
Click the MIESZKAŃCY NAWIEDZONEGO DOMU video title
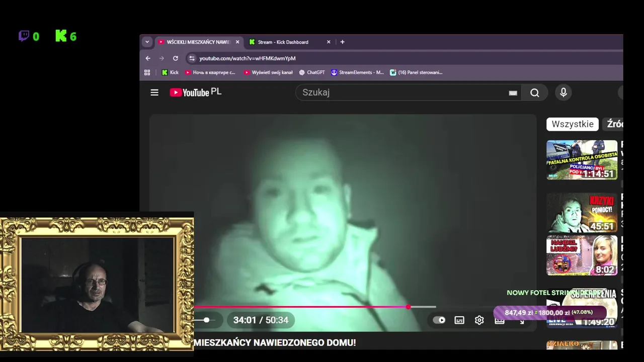tap(275, 343)
